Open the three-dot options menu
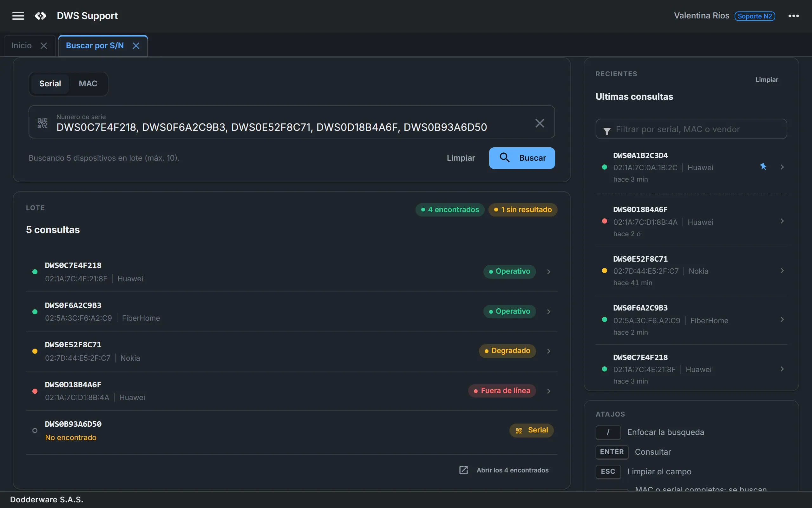 793,16
